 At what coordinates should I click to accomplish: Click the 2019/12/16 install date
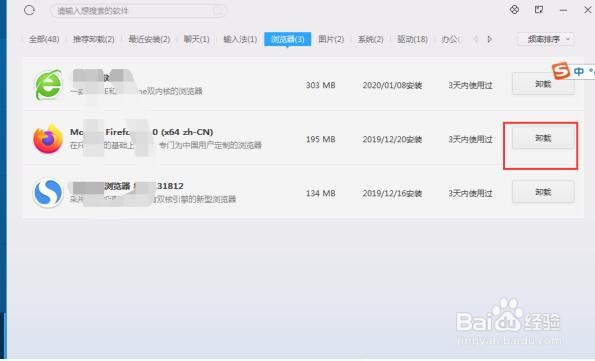point(392,193)
